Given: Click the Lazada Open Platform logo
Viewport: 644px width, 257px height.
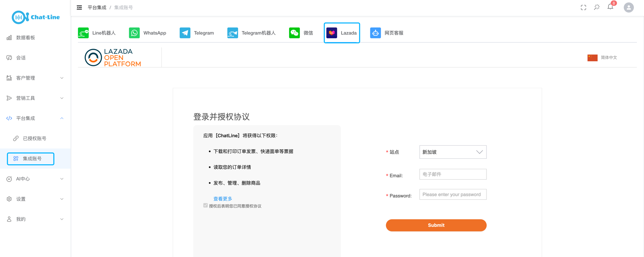Looking at the screenshot, I should coord(113,58).
